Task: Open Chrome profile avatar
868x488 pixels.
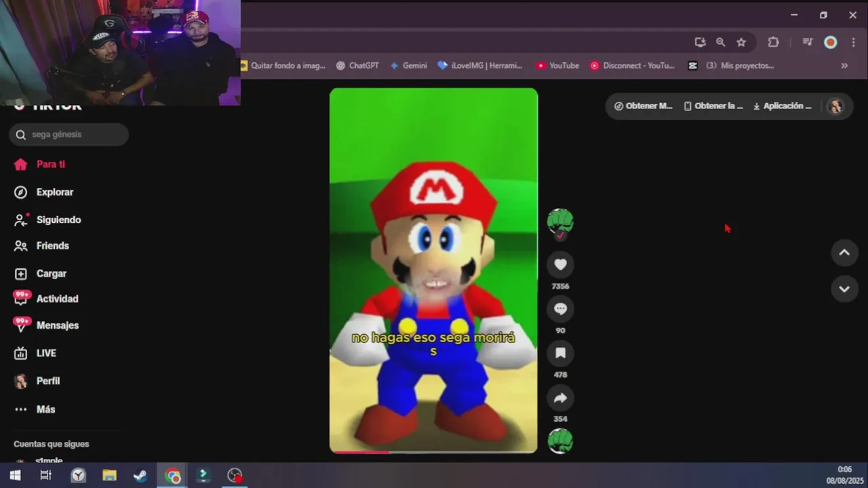Action: (830, 42)
